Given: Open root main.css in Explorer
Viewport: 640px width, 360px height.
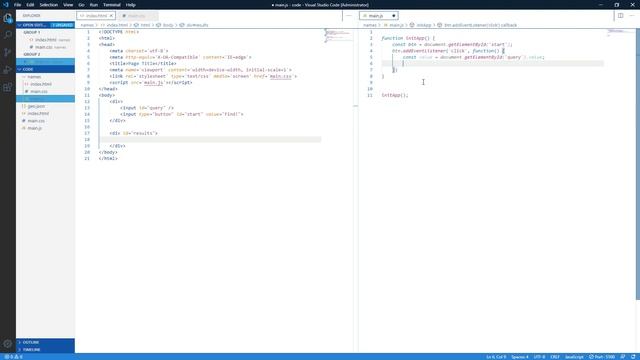Looking at the screenshot, I should coord(45,121).
